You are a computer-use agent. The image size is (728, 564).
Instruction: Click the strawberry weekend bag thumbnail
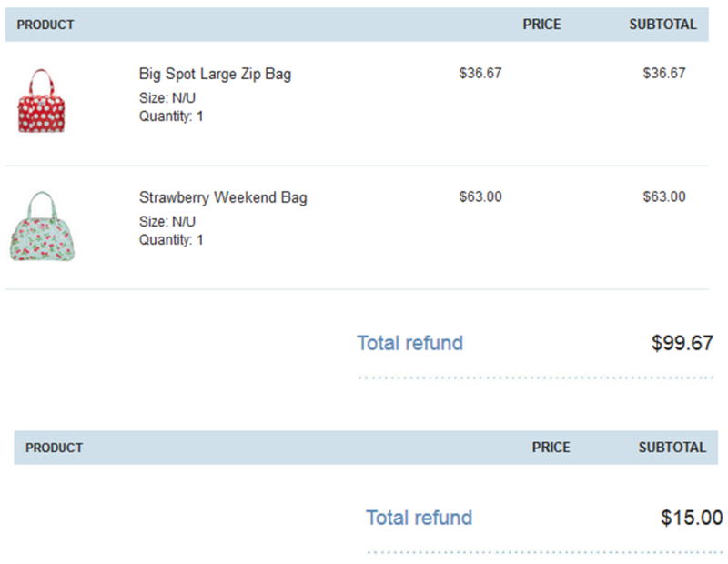pos(42,227)
